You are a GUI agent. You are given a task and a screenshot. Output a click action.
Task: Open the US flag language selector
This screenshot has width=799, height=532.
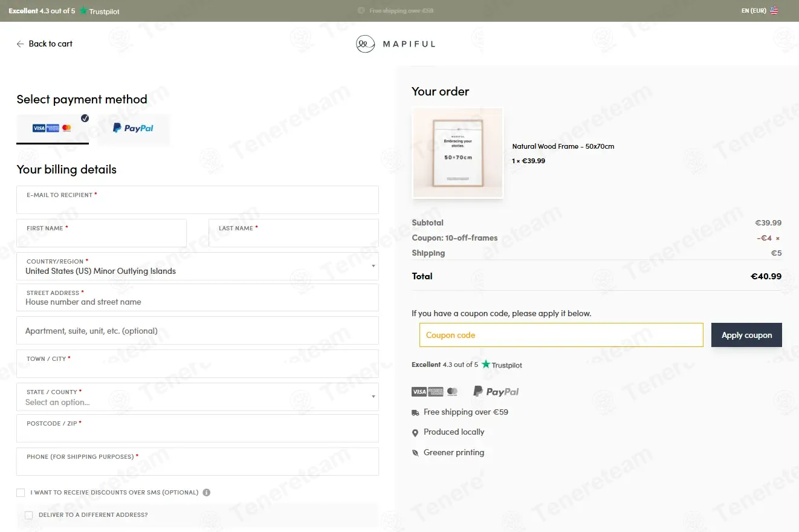774,10
